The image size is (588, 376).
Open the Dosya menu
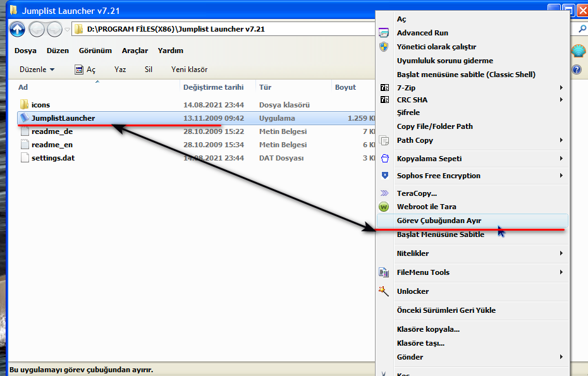[25, 51]
